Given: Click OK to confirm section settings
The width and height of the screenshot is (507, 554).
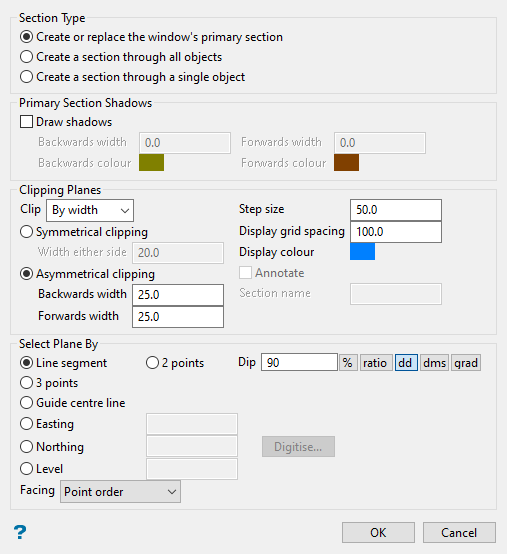Looking at the screenshot, I should pyautogui.click(x=378, y=532).
